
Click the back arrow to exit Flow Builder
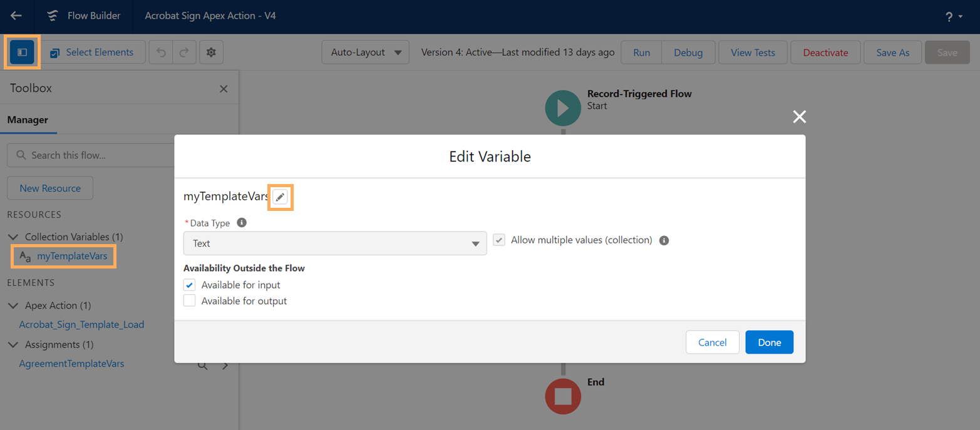point(16,16)
